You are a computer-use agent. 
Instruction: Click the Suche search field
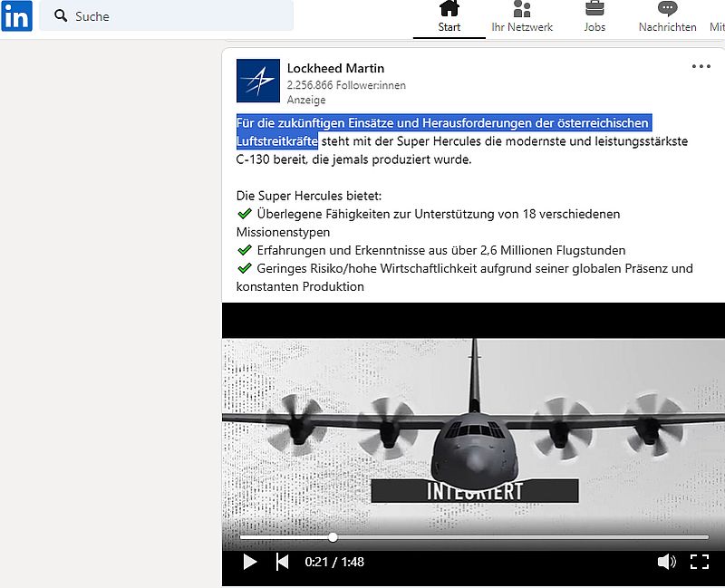167,15
